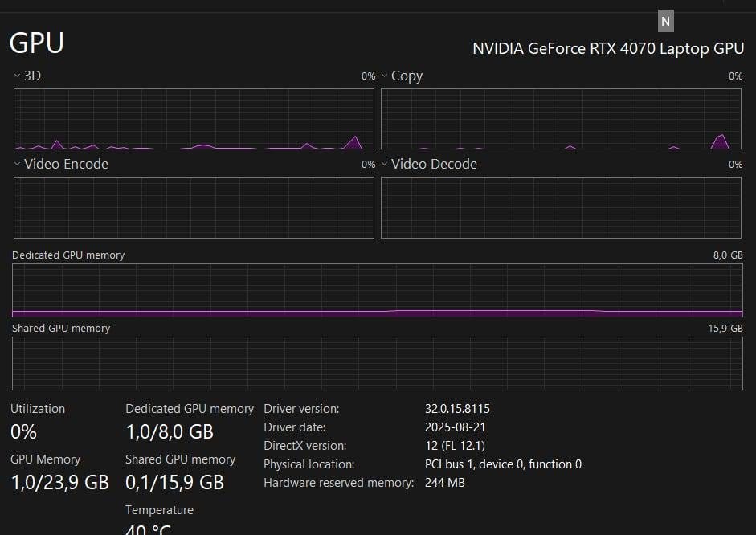Select the Utilization 0% value
Image resolution: width=756 pixels, height=535 pixels.
click(23, 431)
